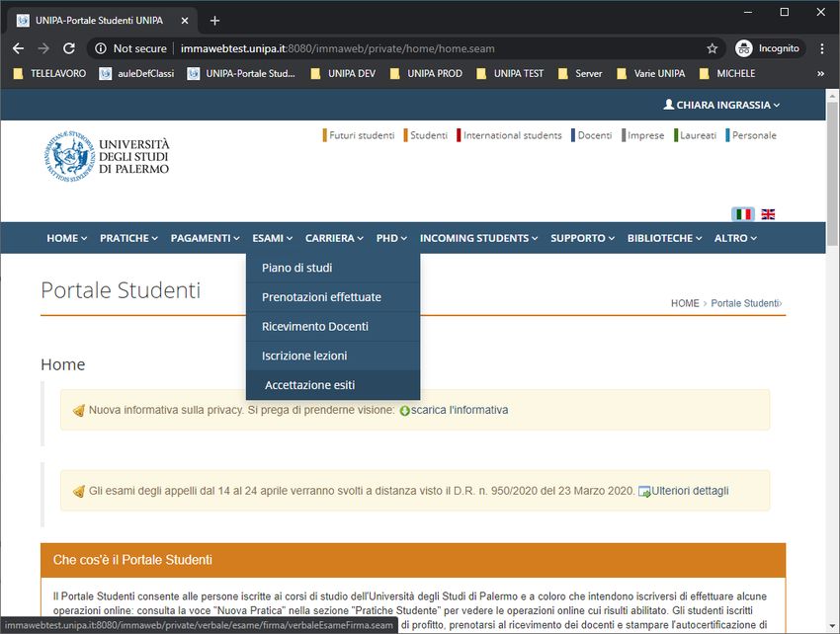Bookmark this page with the star icon
Image resolution: width=840 pixels, height=634 pixels.
click(712, 48)
